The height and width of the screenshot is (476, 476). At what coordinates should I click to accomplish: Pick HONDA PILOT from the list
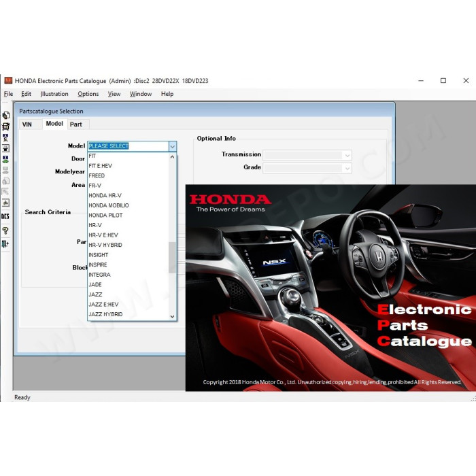click(x=128, y=216)
